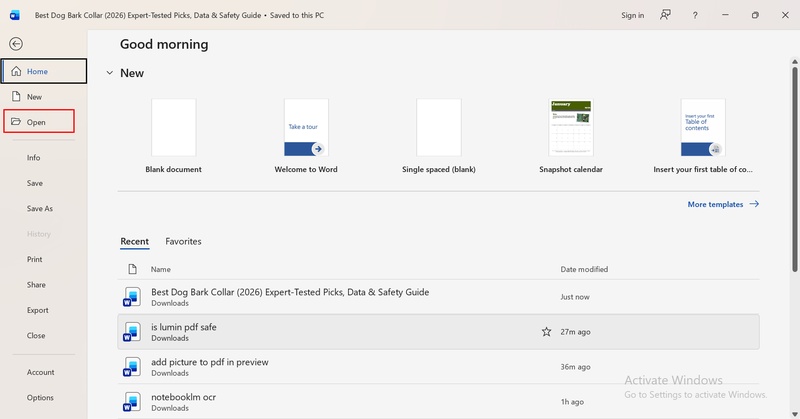
Task: Choose Open in the left sidebar
Action: point(39,121)
